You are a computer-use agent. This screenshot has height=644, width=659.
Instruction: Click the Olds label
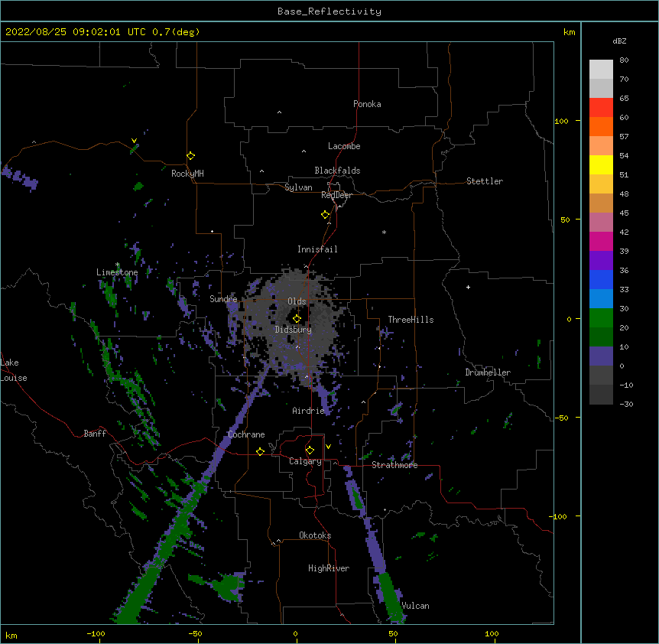(x=297, y=301)
